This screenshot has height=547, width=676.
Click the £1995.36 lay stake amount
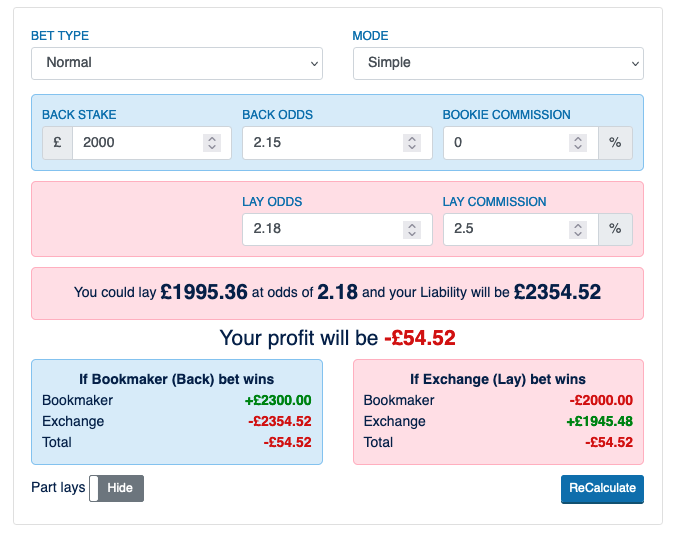204,293
